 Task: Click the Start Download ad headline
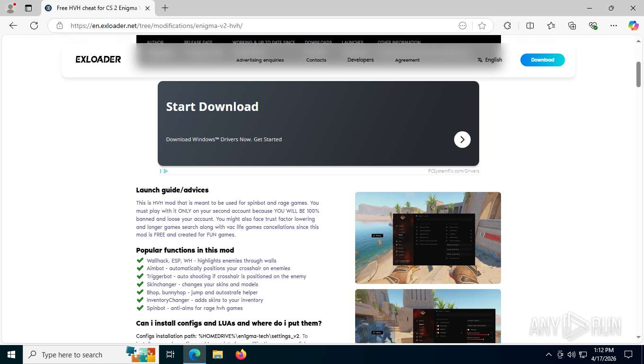click(x=212, y=107)
